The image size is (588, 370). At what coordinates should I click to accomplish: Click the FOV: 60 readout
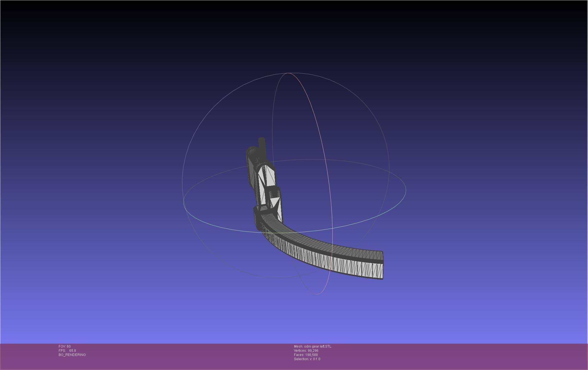point(65,346)
